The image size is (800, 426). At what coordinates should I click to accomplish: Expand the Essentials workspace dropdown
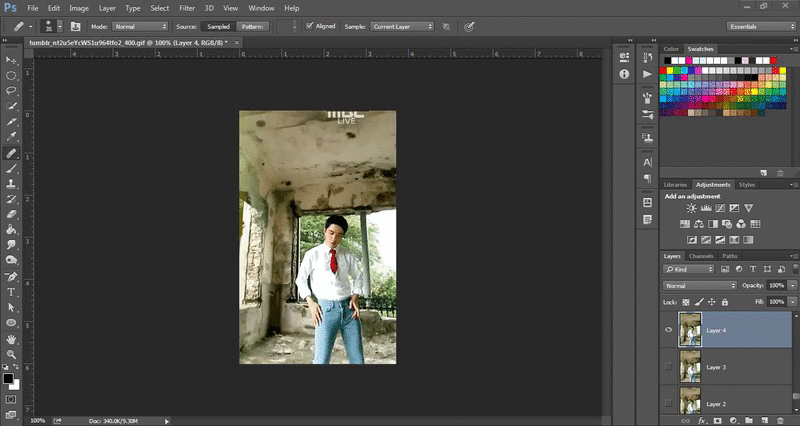(761, 26)
